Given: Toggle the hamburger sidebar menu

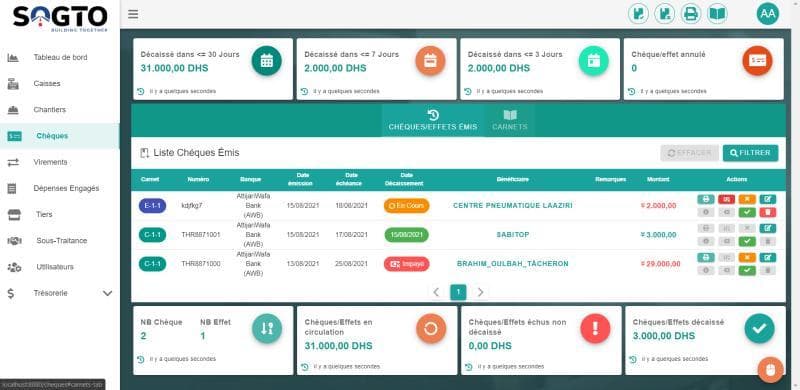Looking at the screenshot, I should (133, 14).
